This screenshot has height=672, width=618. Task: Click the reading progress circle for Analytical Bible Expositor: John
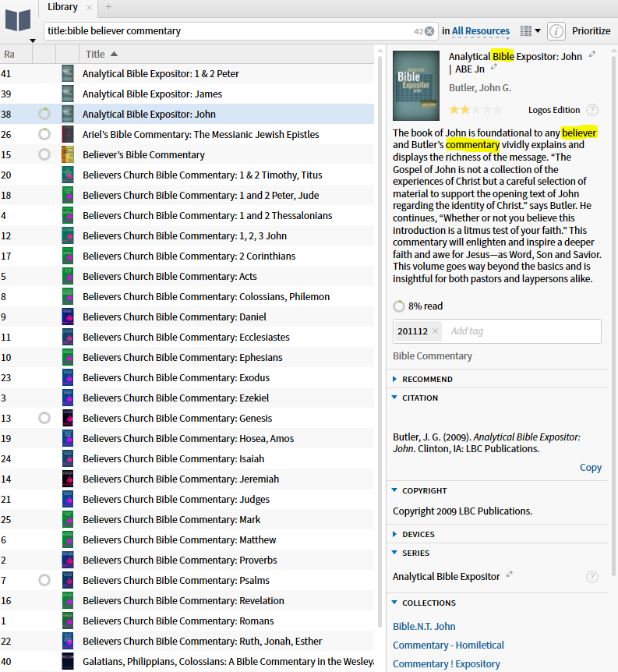click(x=44, y=114)
